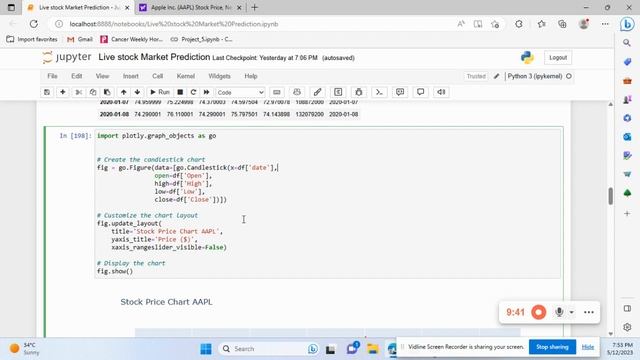Add sidebar app with plus icon

coord(627,213)
